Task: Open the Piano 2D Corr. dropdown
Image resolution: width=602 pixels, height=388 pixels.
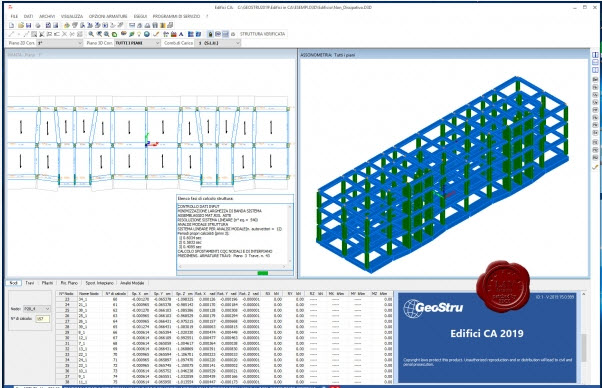Action: pyautogui.click(x=60, y=43)
